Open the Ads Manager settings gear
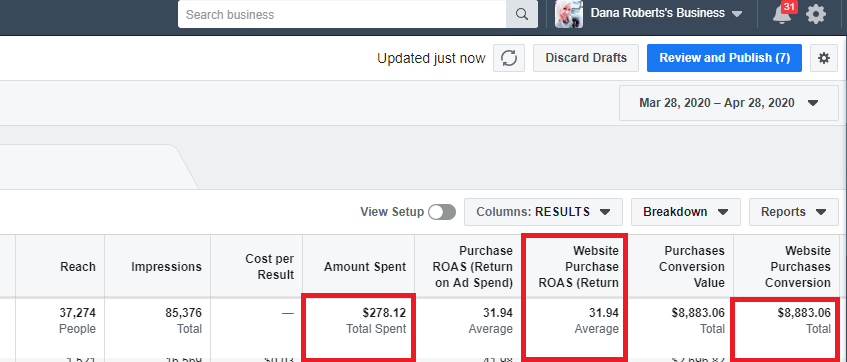 [824, 58]
